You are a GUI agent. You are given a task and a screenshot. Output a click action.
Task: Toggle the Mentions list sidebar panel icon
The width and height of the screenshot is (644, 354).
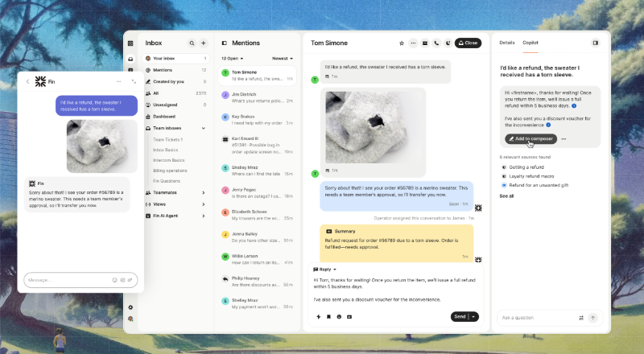click(x=225, y=43)
